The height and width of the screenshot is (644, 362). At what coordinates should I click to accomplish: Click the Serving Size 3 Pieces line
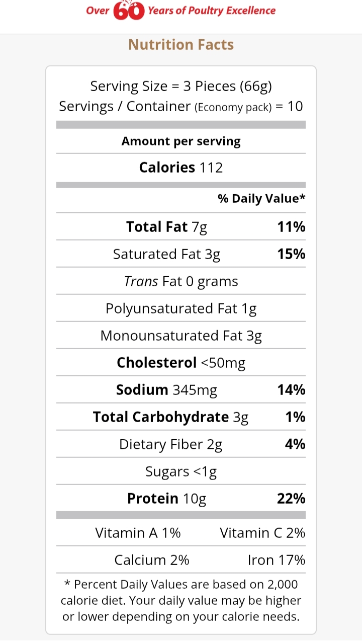click(181, 87)
